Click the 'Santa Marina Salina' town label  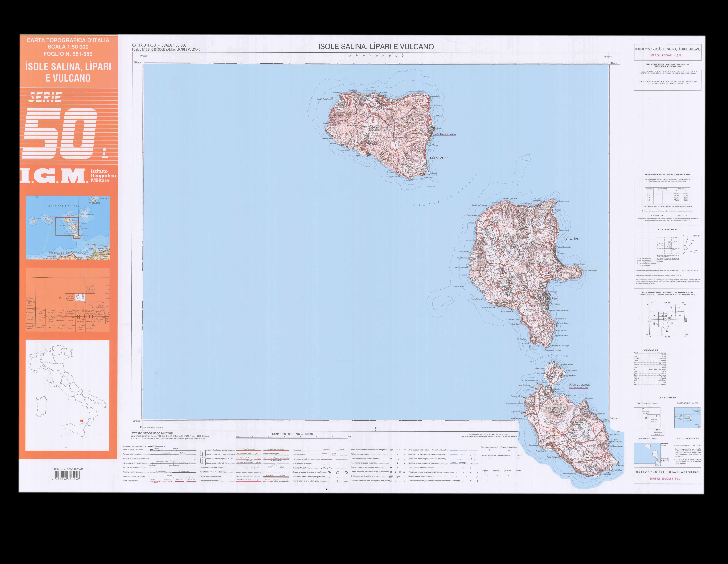(x=444, y=134)
